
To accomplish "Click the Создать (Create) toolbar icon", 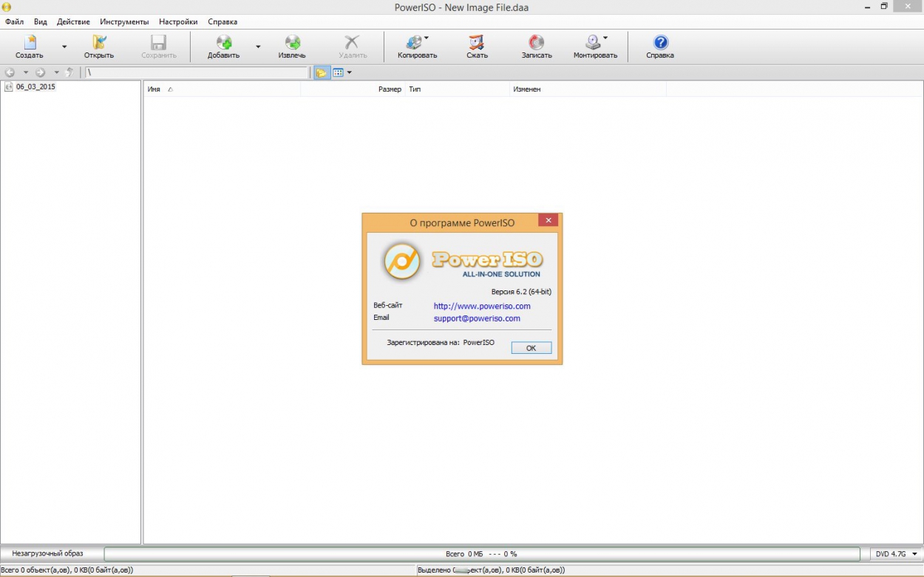I will click(30, 47).
